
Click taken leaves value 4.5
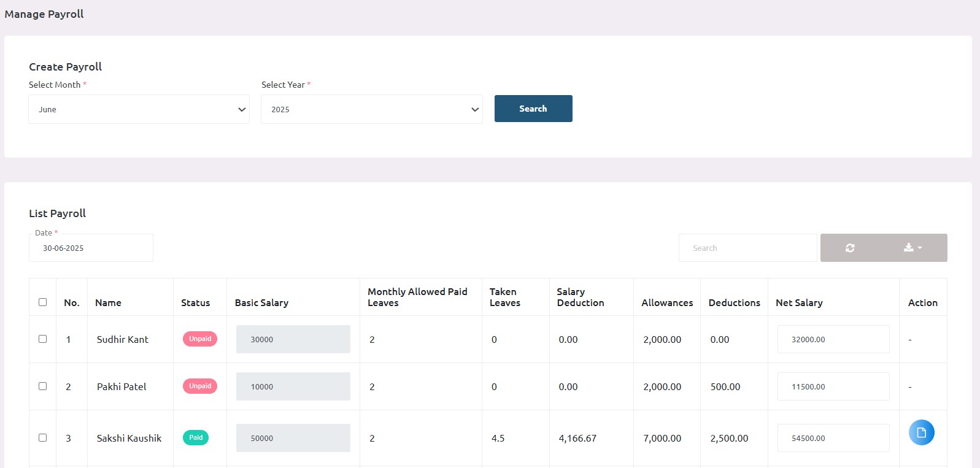coord(498,438)
